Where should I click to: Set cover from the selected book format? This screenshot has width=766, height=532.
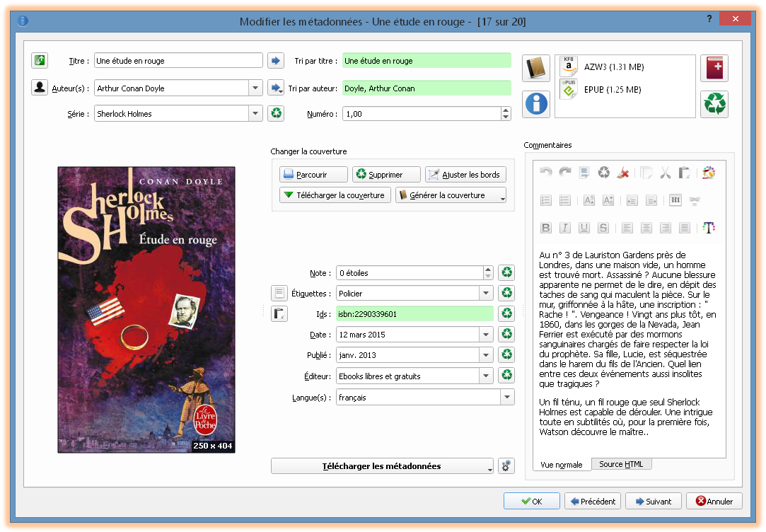(x=536, y=68)
